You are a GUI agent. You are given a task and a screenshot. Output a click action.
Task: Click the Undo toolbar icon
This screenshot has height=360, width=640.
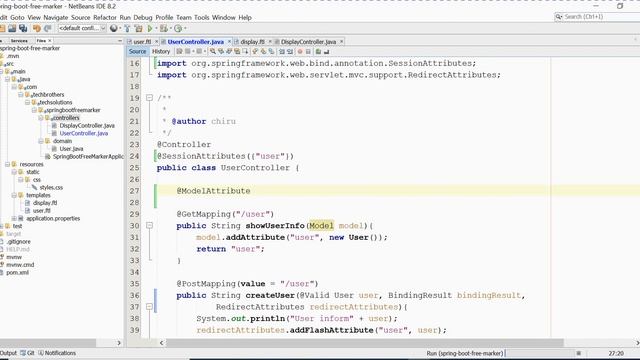click(x=37, y=28)
